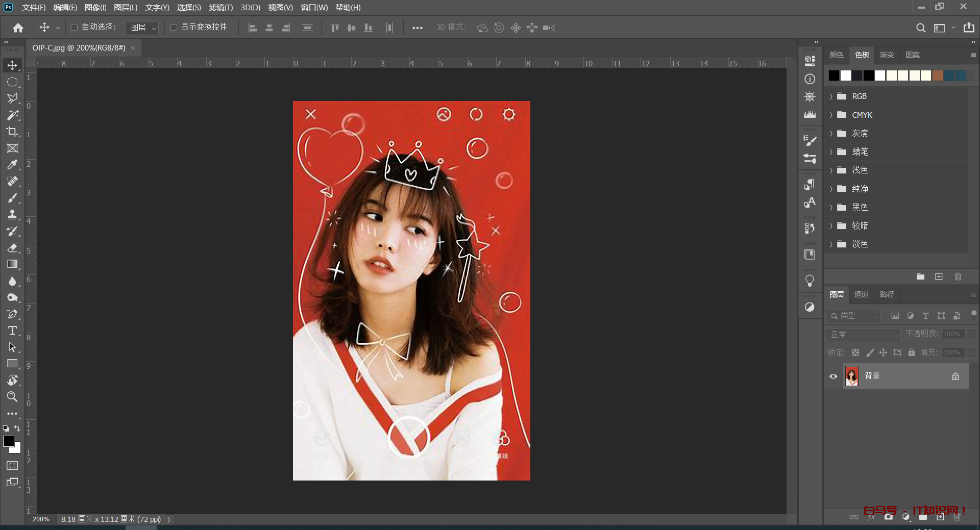Screen dimensions: 980x530
Task: Switch to the 通道 tab
Action: 862,294
